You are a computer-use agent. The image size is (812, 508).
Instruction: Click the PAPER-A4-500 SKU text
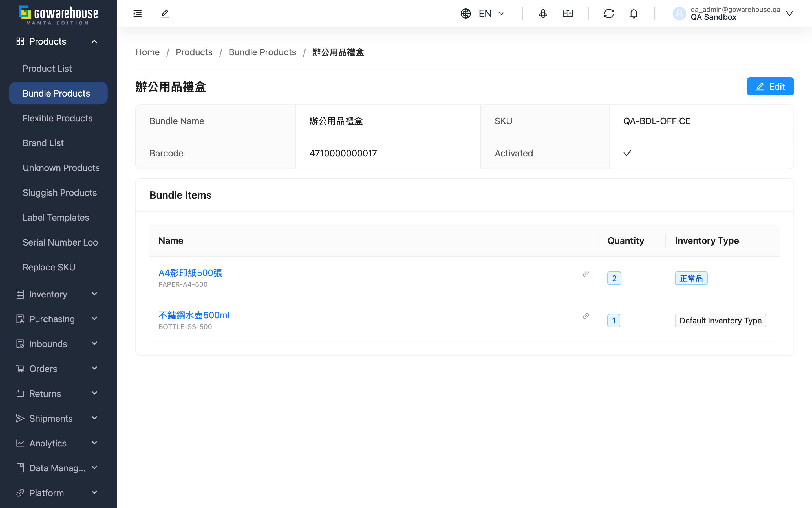click(183, 284)
